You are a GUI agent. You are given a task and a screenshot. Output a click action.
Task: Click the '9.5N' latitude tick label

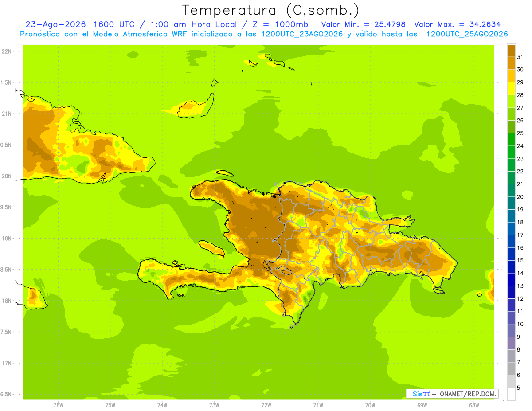(x=7, y=207)
